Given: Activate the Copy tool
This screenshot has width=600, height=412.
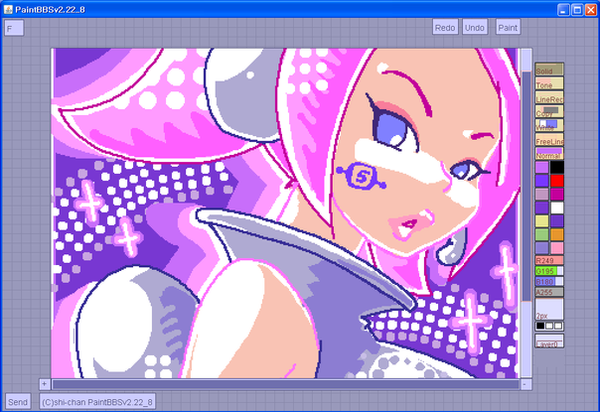Looking at the screenshot, I should pos(549,111).
